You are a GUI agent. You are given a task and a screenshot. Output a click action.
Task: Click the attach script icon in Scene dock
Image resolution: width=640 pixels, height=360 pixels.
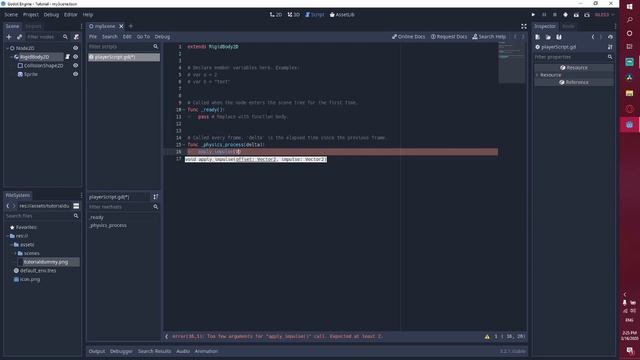76,37
